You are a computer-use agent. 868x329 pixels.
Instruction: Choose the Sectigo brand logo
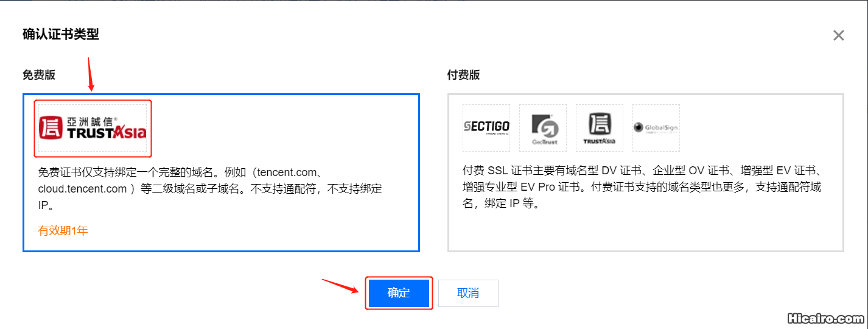[x=486, y=128]
